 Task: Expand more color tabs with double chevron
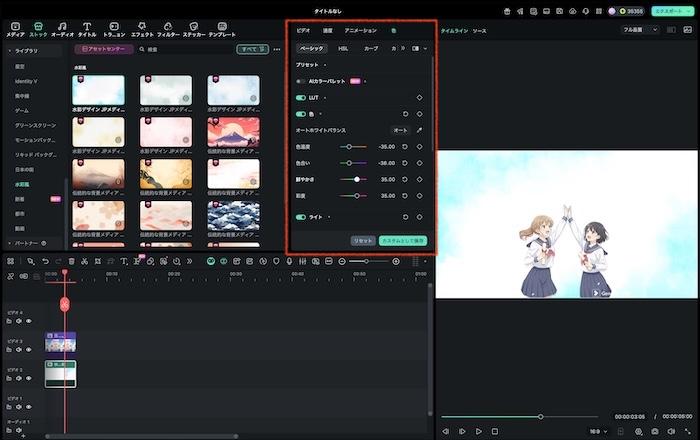(x=403, y=48)
